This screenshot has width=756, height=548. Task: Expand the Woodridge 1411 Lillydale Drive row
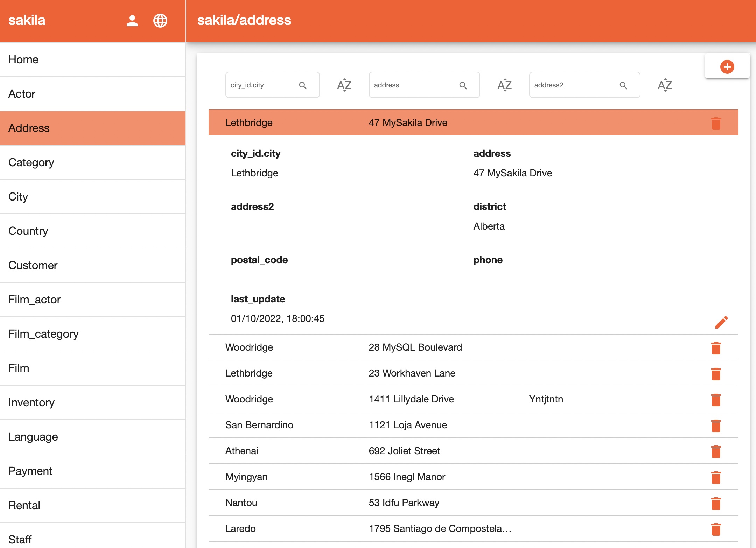coord(420,399)
